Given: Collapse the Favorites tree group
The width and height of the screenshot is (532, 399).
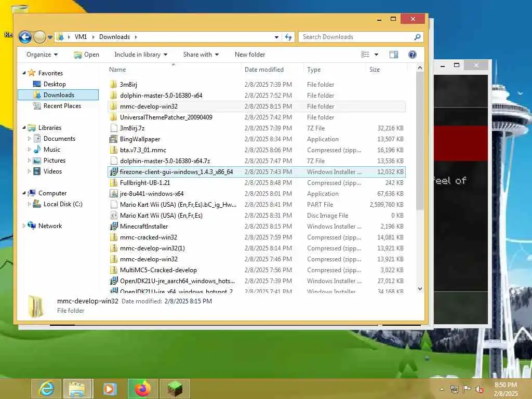Looking at the screenshot, I should coord(24,73).
